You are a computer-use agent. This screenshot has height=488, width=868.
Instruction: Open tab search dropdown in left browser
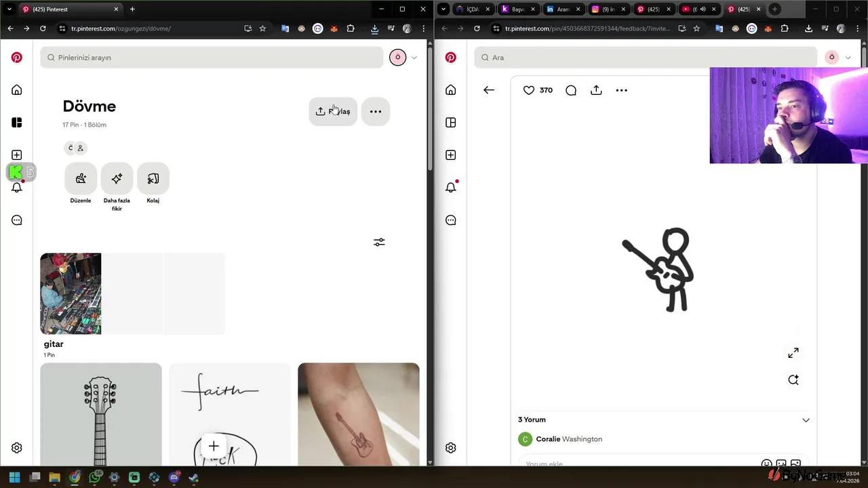click(x=9, y=9)
